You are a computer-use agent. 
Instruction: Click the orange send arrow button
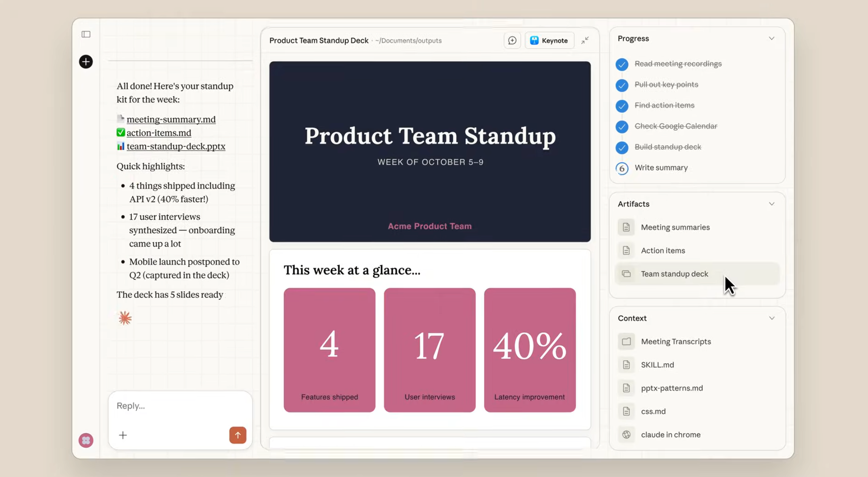(x=237, y=435)
